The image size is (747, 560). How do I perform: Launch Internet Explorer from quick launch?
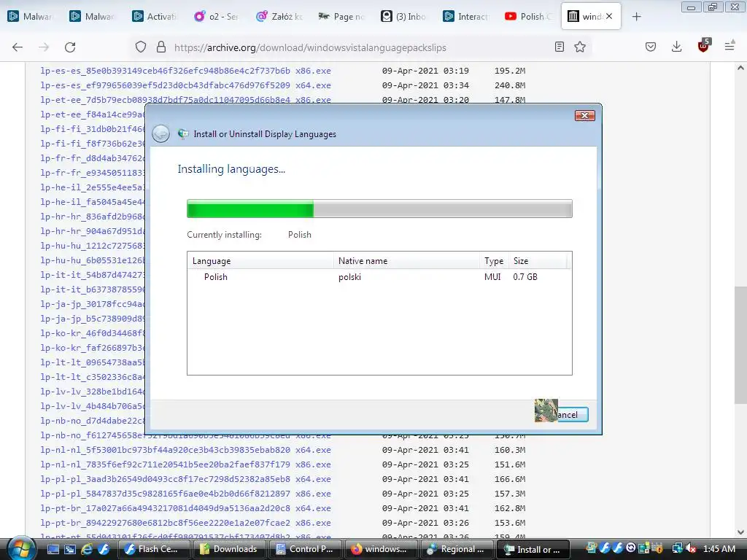point(87,550)
